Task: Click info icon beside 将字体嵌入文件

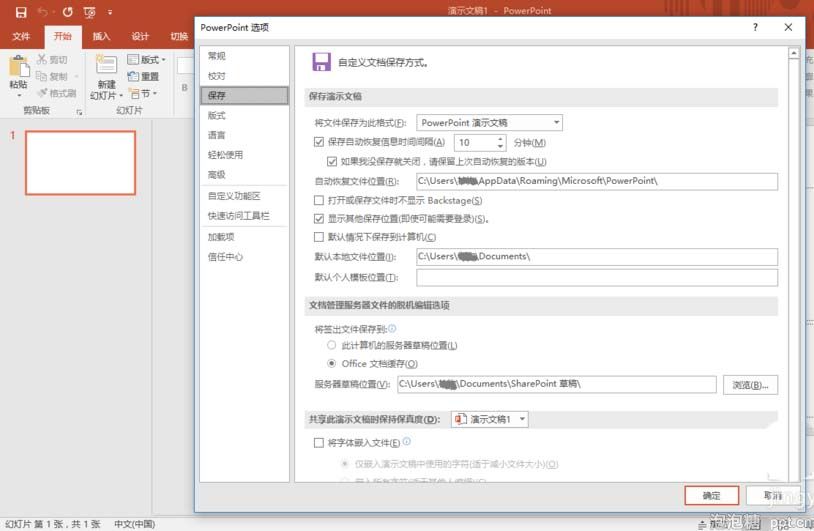Action: click(x=406, y=442)
